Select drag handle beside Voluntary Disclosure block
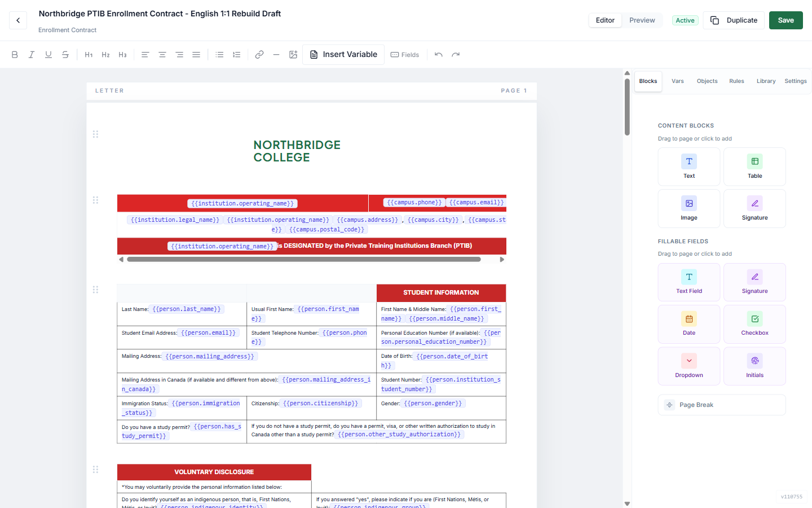The image size is (812, 508). point(95,470)
